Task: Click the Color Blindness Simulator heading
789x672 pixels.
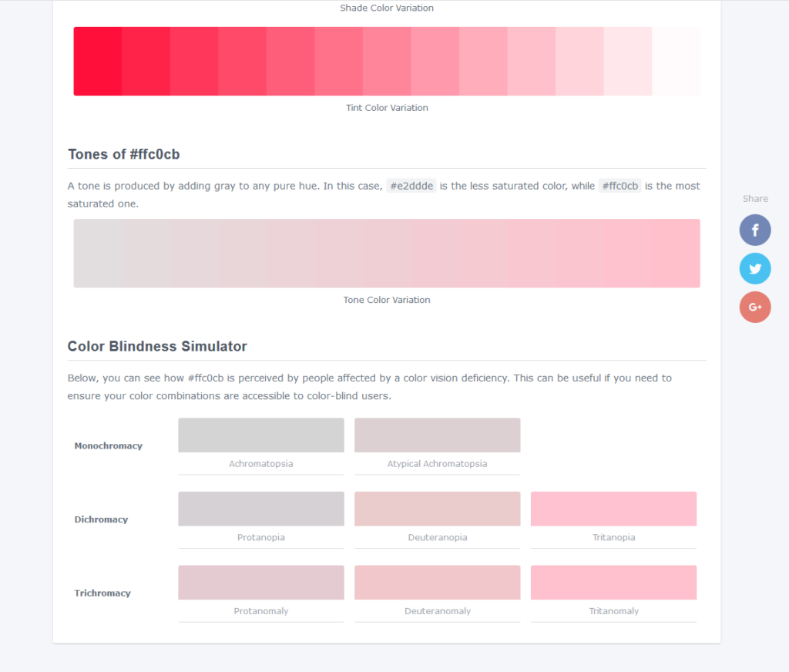Action: 157,346
